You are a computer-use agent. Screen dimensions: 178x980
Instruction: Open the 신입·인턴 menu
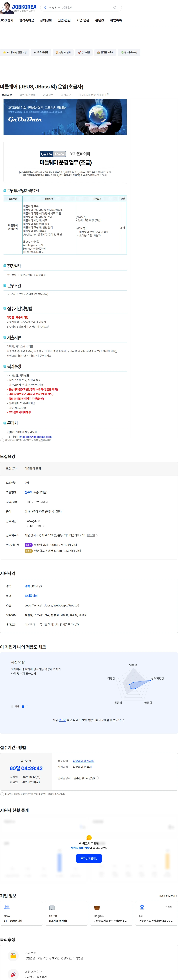tap(64, 20)
